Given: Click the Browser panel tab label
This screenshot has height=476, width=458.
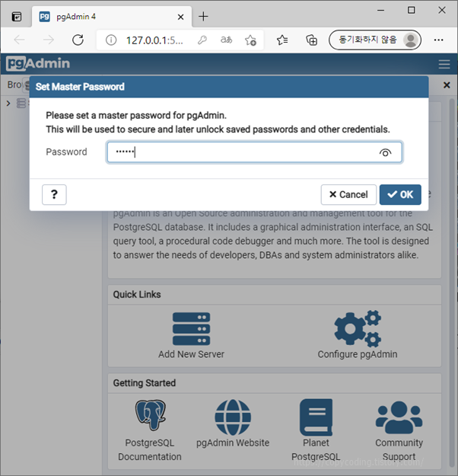Looking at the screenshot, I should [14, 85].
